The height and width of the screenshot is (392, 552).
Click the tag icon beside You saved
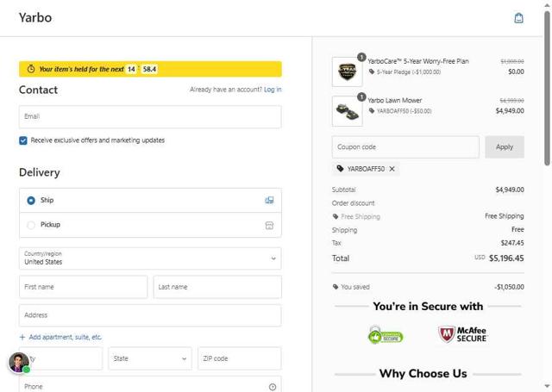(336, 287)
